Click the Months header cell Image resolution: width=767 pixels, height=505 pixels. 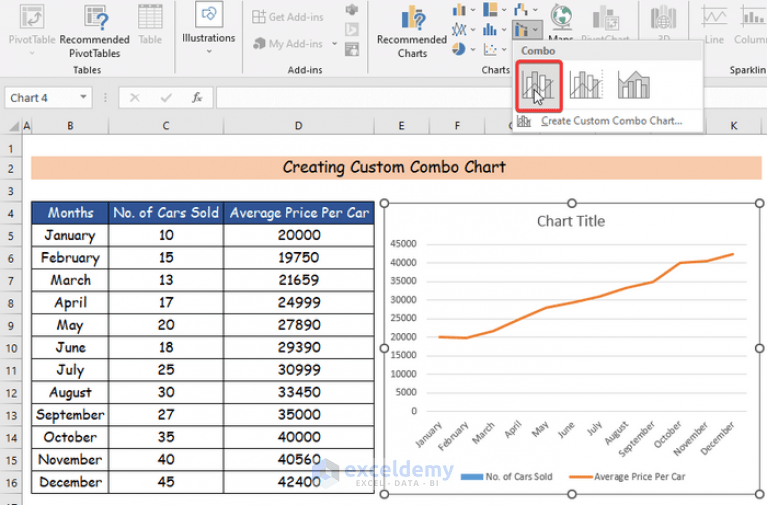pos(70,213)
